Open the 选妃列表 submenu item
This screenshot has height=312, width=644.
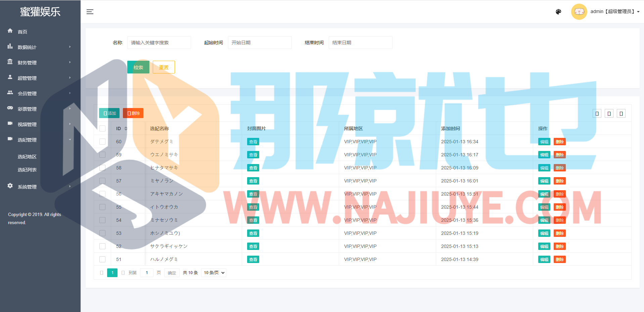click(27, 170)
